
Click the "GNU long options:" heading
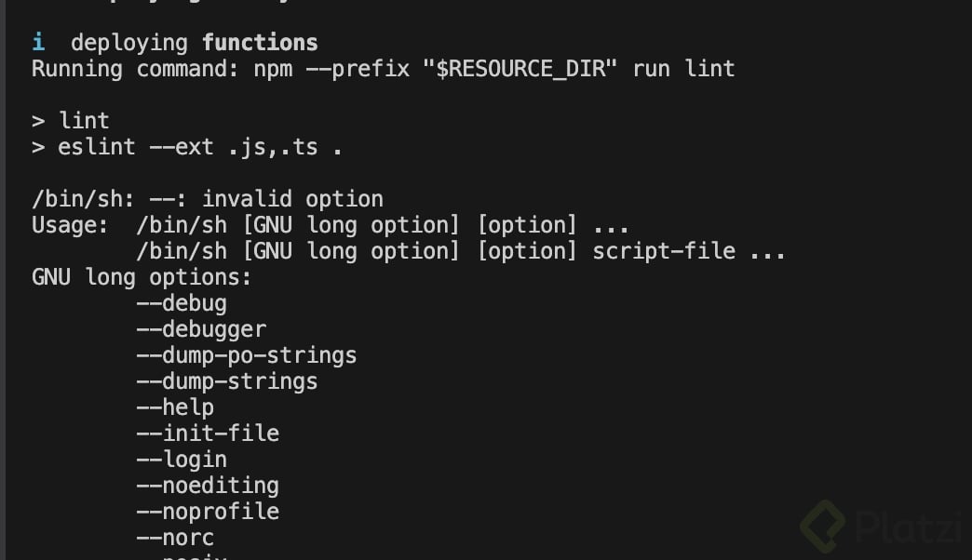pos(142,277)
